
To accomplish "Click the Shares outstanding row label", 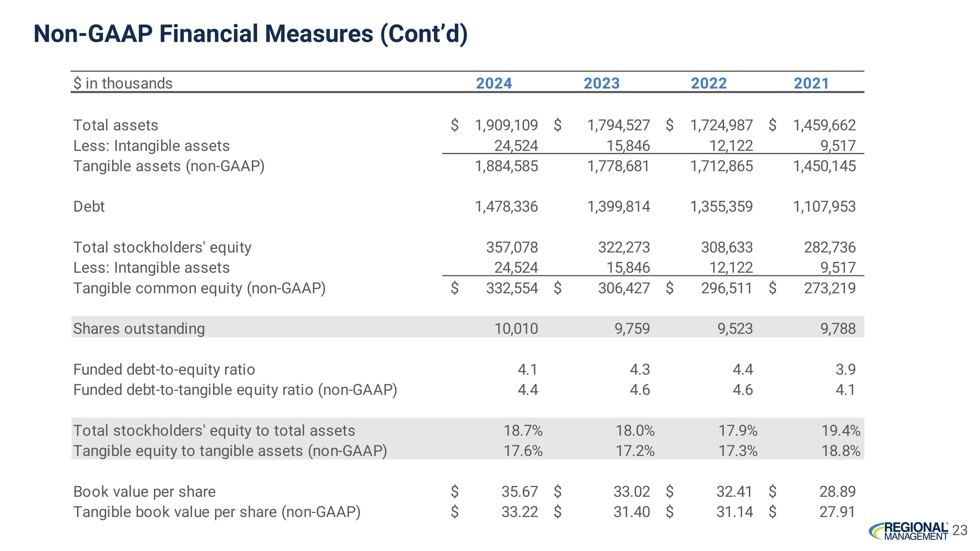I will pos(139,329).
